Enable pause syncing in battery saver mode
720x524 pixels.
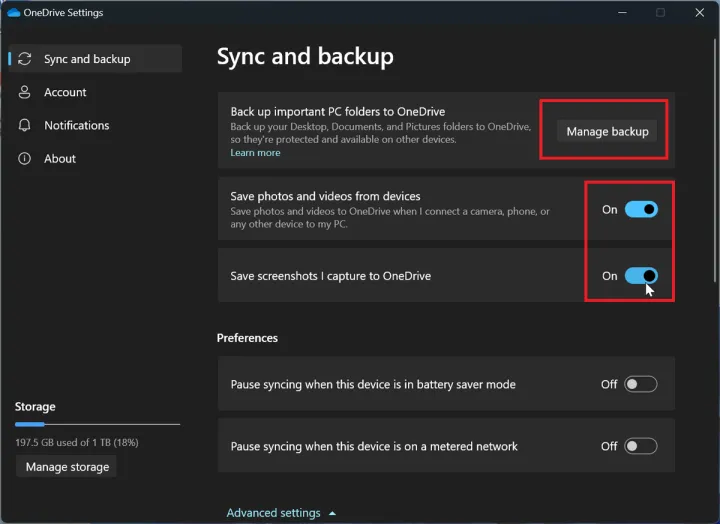(641, 384)
